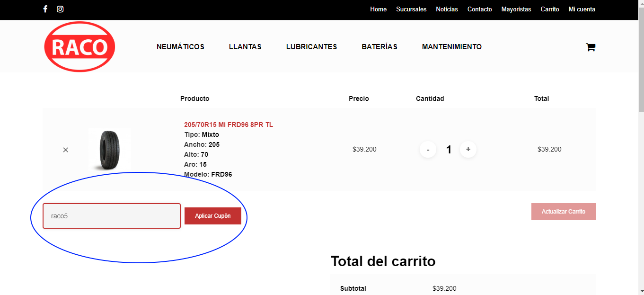Viewport: 644px width, 295px height.
Task: Open the LUBRICANTES menu
Action: 311,47
